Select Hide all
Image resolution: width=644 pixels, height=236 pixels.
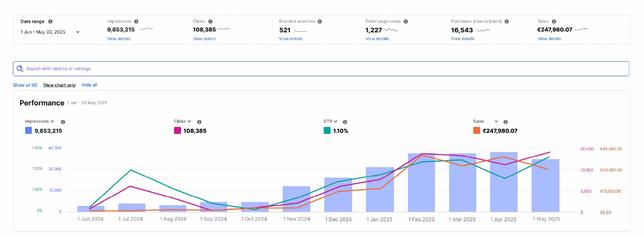pyautogui.click(x=89, y=85)
